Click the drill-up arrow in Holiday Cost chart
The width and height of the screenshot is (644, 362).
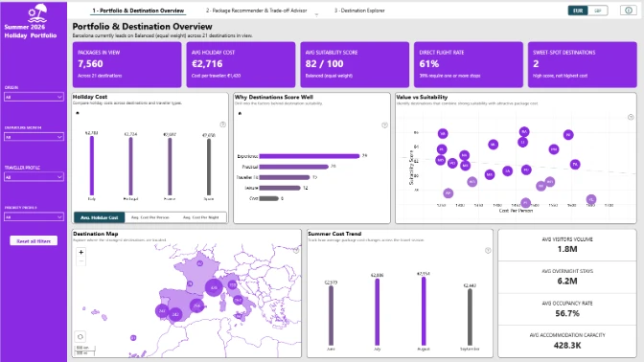78,113
